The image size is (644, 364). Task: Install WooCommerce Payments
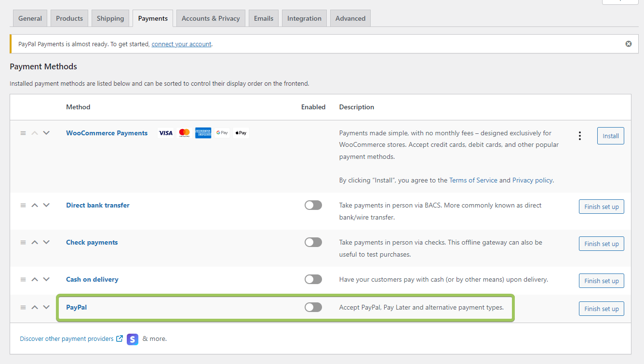click(x=610, y=136)
